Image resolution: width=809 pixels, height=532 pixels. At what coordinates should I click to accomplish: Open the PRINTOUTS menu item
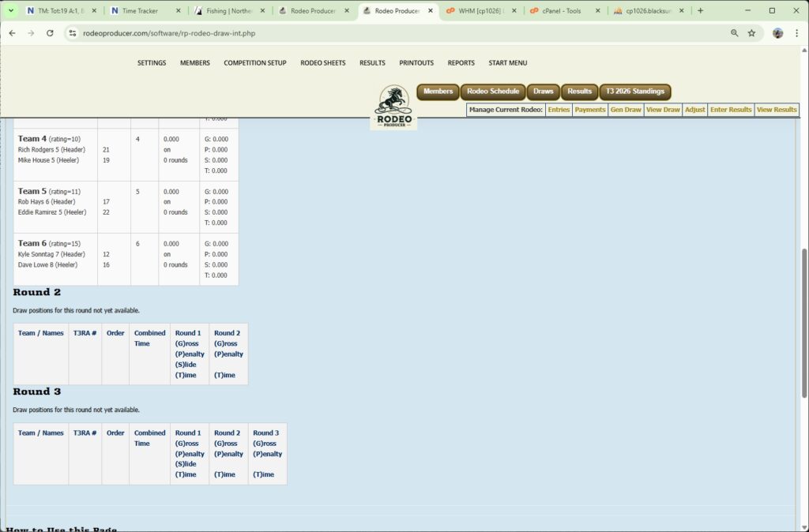click(x=416, y=63)
